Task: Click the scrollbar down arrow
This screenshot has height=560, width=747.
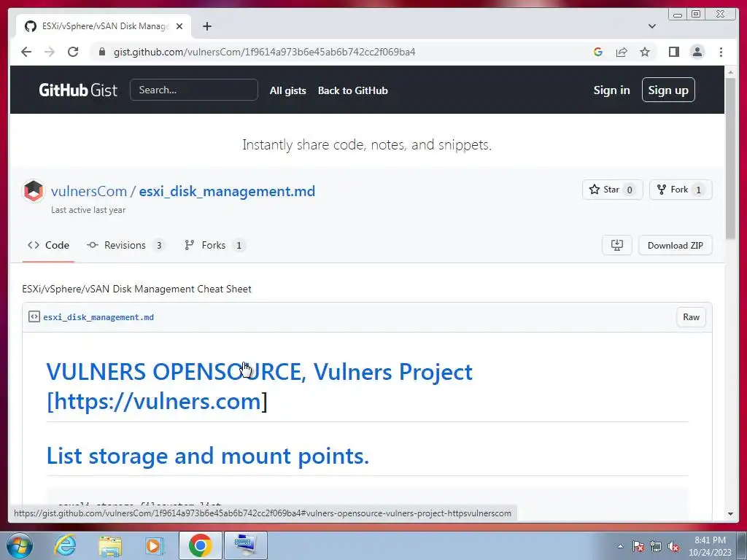Action: point(730,514)
